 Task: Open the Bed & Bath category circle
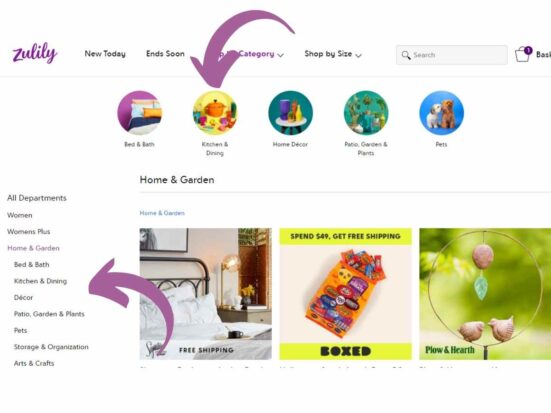click(x=140, y=113)
